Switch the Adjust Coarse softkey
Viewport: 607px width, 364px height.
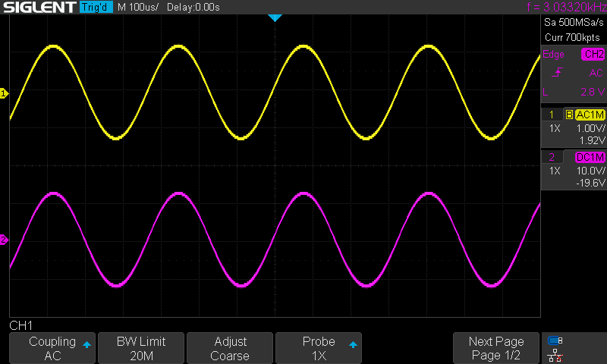point(230,348)
